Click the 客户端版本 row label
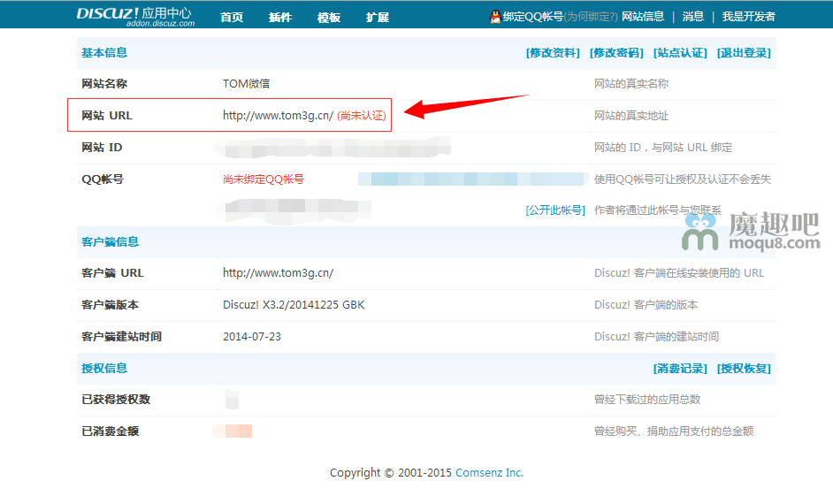Screen dimensions: 833x504 [x=110, y=304]
